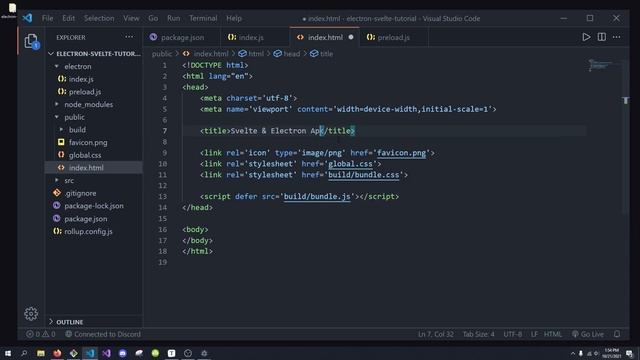This screenshot has height=360, width=640.
Task: Start Go Live server
Action: point(587,334)
